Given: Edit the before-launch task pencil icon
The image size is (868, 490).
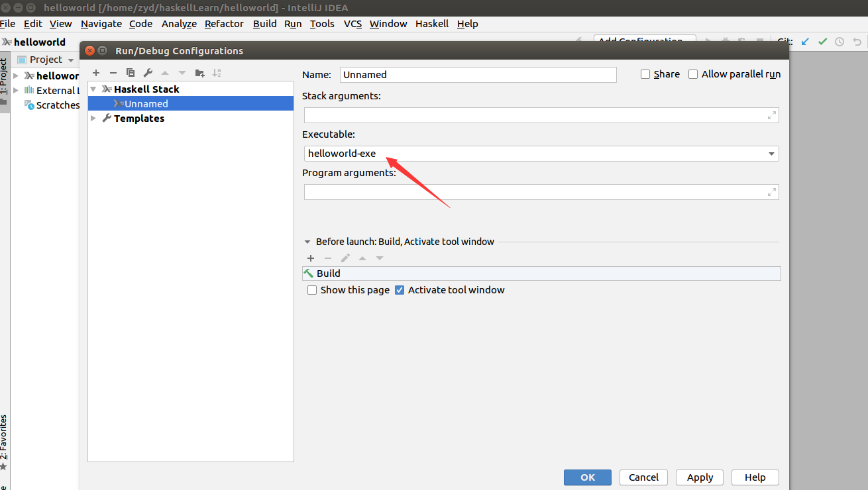Looking at the screenshot, I should (345, 258).
